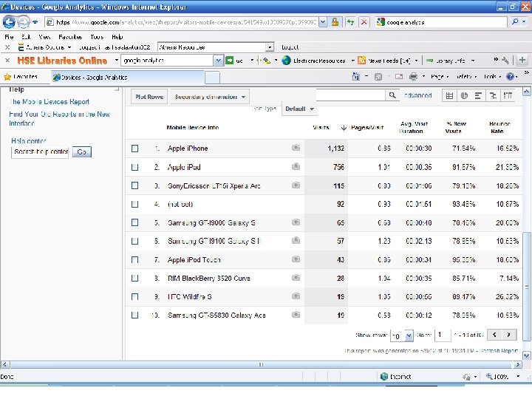
Task: Open the Secondary dimension dropdown
Action: click(x=210, y=97)
